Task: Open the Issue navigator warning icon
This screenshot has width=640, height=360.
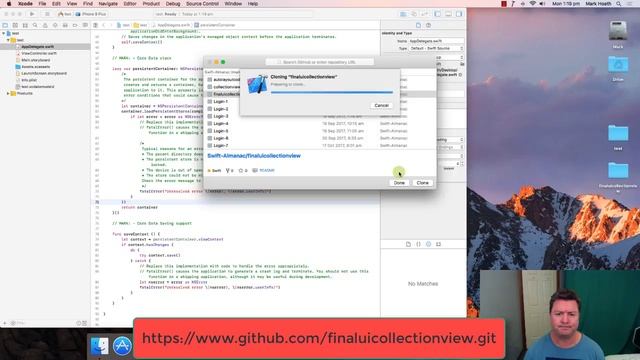Action: (x=45, y=25)
